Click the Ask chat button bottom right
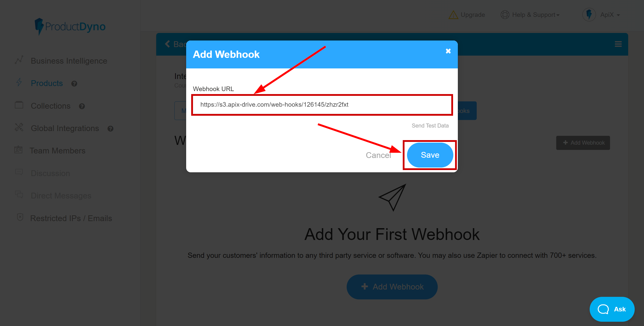 612,309
